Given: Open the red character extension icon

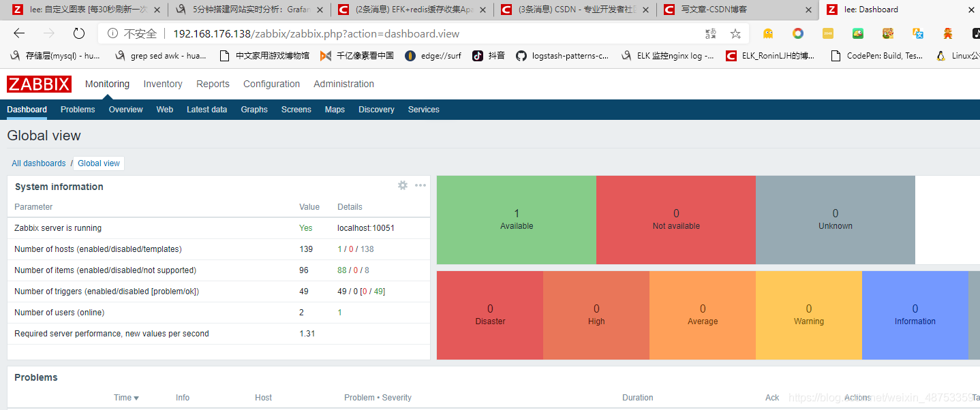Looking at the screenshot, I should tap(948, 33).
